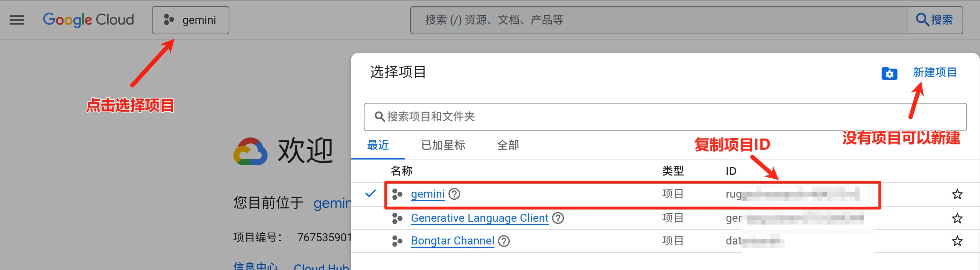Click the magnifier icon in project search

tap(379, 117)
